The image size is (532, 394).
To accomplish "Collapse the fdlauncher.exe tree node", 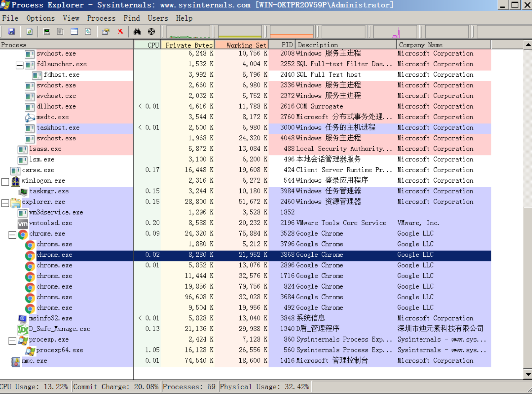I will click(19, 65).
